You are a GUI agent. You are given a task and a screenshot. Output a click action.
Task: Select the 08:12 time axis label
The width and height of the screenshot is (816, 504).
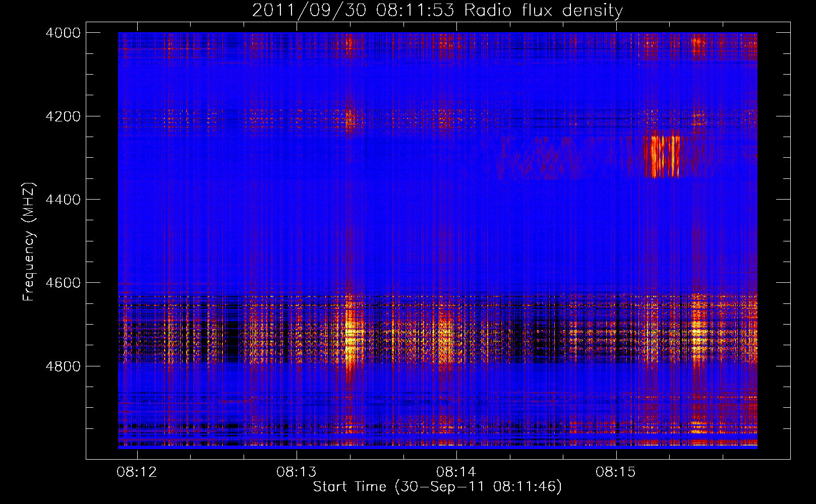tap(137, 472)
